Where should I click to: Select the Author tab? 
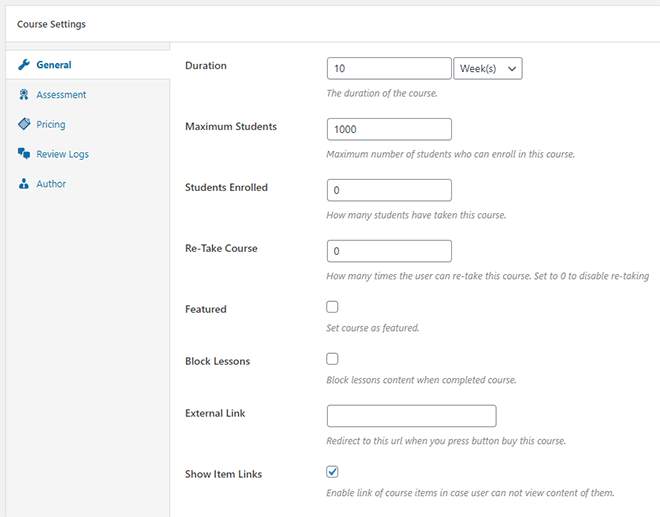51,184
